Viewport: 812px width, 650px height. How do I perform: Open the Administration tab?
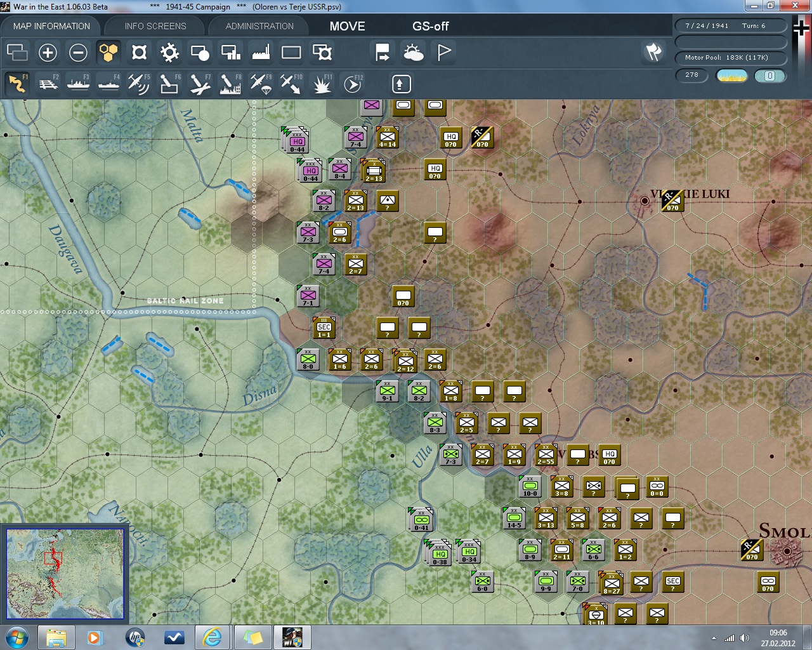pos(259,26)
